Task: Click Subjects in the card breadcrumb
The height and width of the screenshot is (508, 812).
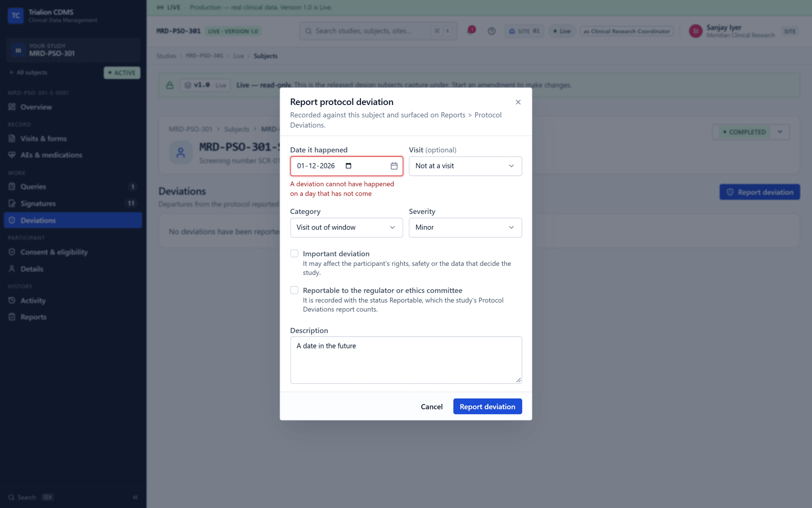Action: [x=236, y=129]
